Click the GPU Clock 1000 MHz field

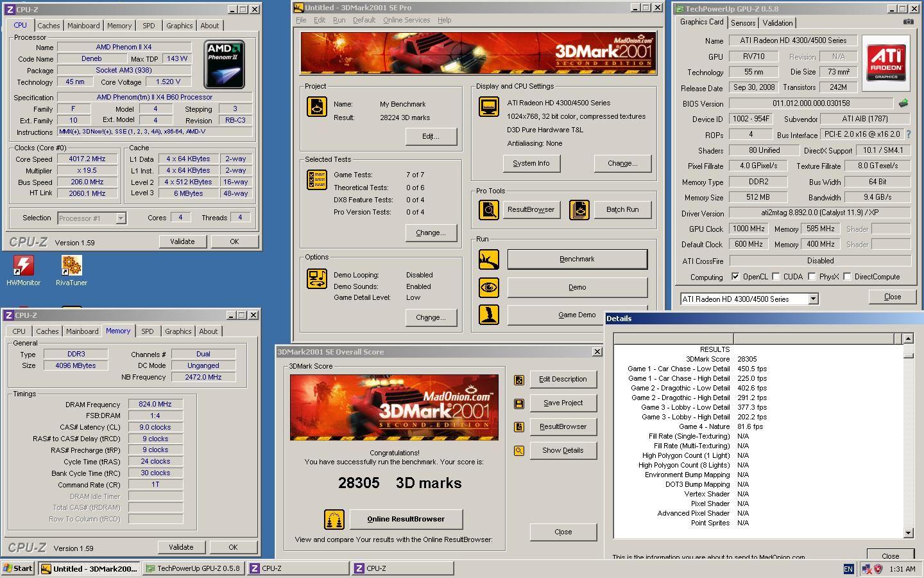749,229
